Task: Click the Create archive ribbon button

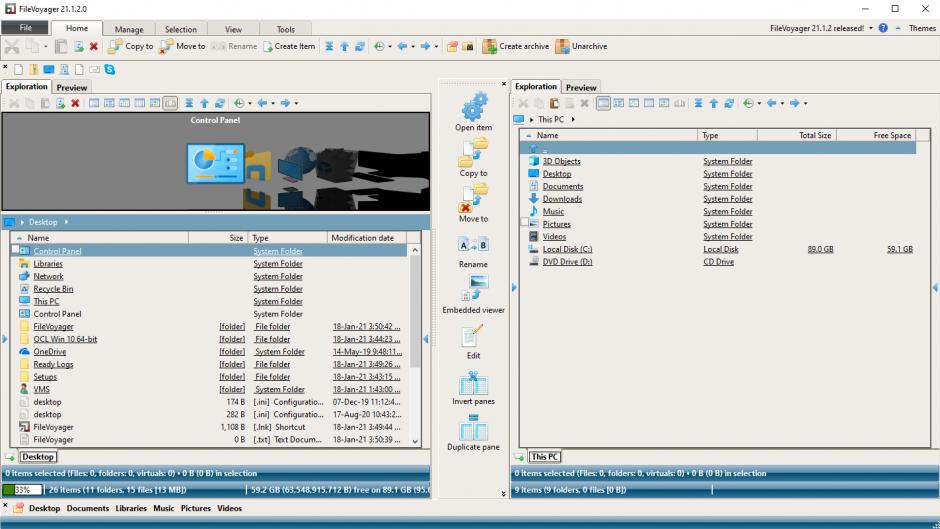Action: tap(516, 46)
